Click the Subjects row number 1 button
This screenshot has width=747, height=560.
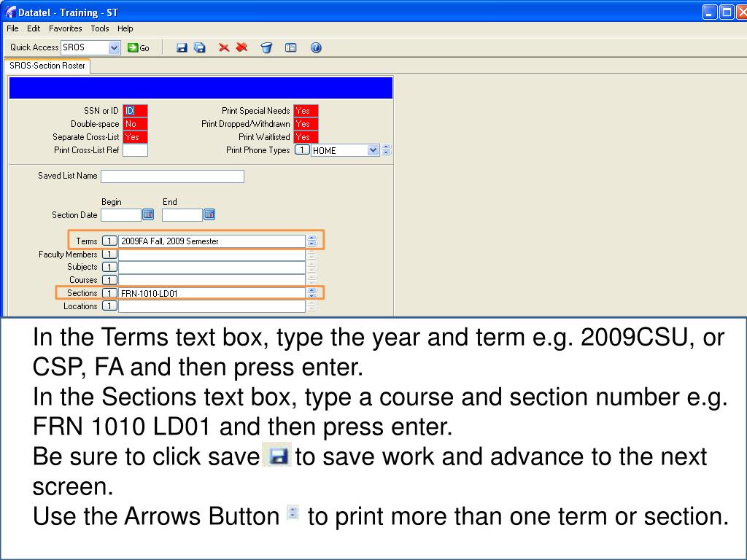[x=109, y=267]
